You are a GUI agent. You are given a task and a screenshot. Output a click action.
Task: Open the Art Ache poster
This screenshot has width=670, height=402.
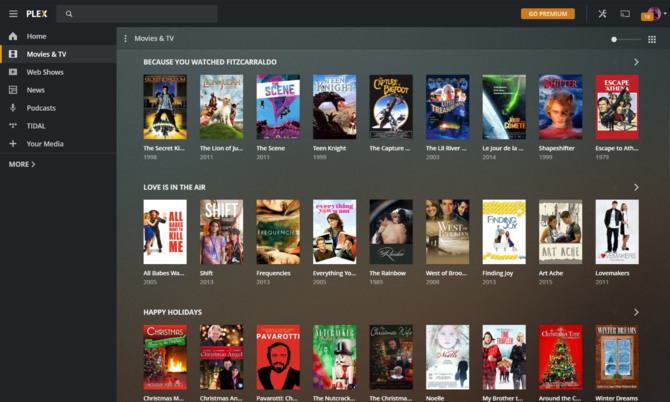coord(560,232)
